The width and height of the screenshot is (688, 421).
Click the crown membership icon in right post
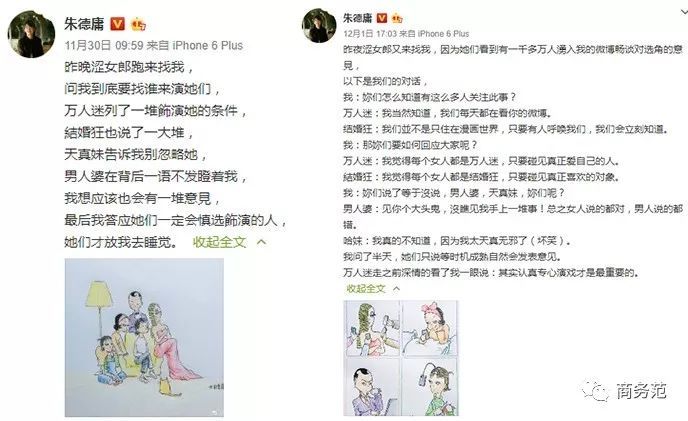397,18
